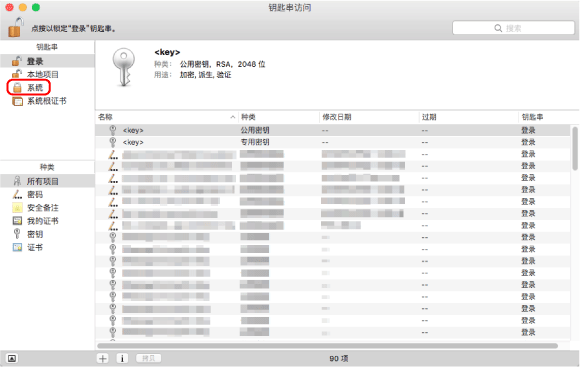This screenshot has width=580, height=367.
Task: Click the 专用密钥 cell in 种类 column
Action: (x=255, y=142)
